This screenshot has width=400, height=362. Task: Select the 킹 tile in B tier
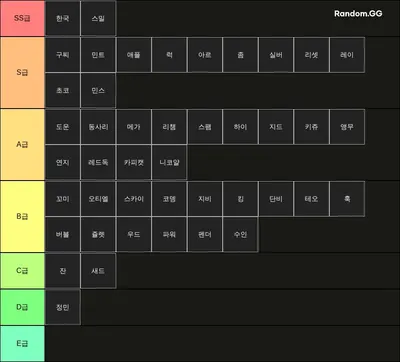coord(240,199)
